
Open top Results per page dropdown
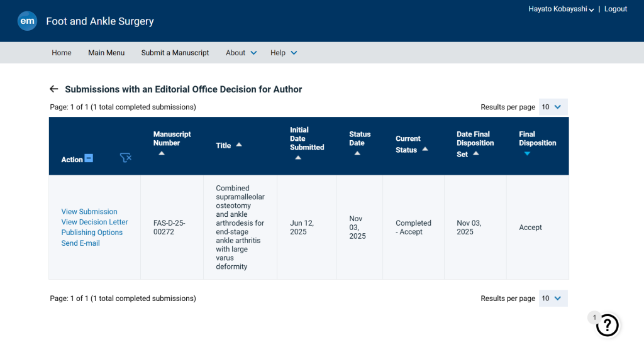[x=553, y=107]
